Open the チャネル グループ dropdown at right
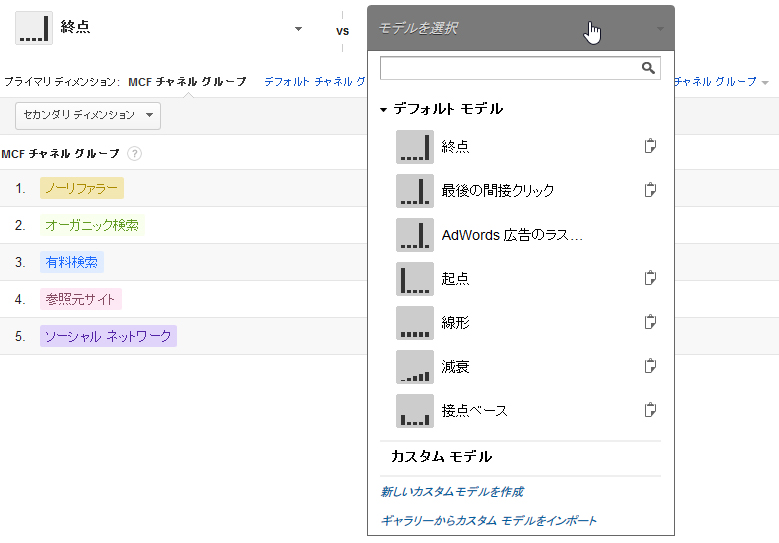Image resolution: width=779 pixels, height=543 pixels. (721, 82)
